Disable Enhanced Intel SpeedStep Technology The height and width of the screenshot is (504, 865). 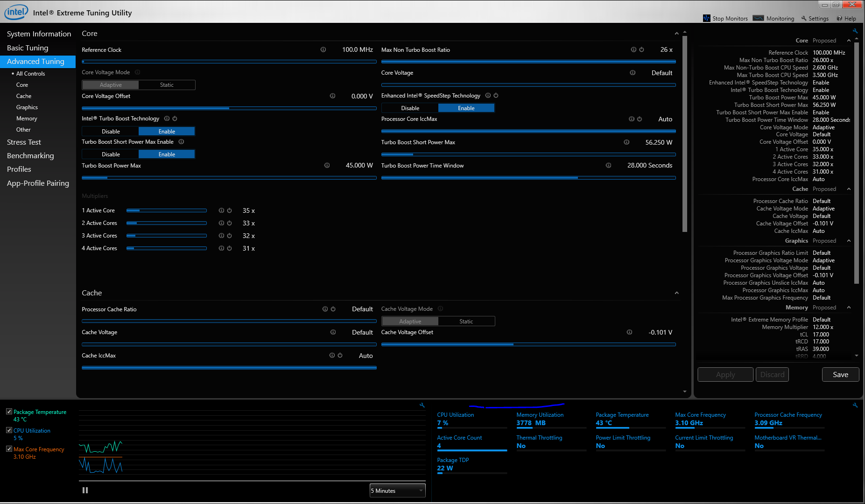tap(410, 108)
